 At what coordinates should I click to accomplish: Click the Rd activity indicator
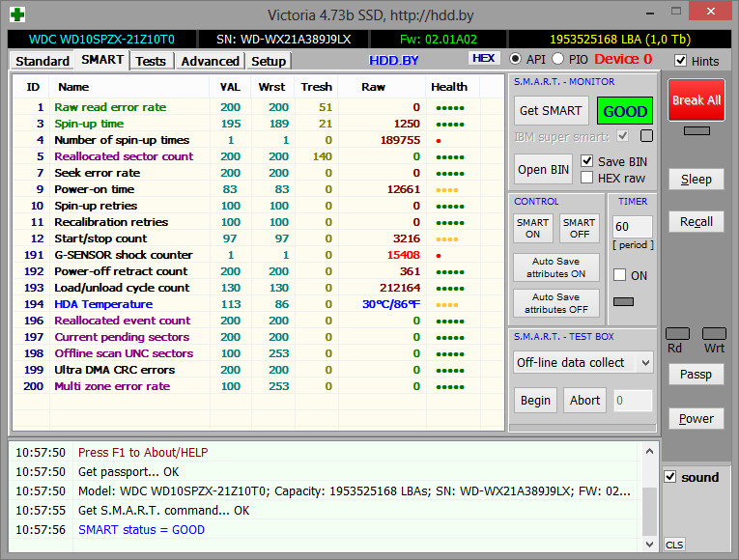(677, 334)
